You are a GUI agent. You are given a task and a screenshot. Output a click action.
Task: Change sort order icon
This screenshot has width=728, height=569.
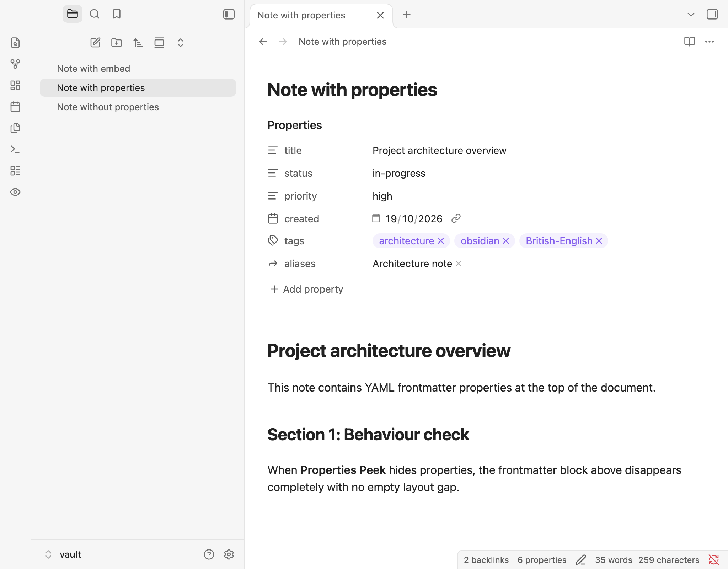(x=138, y=43)
